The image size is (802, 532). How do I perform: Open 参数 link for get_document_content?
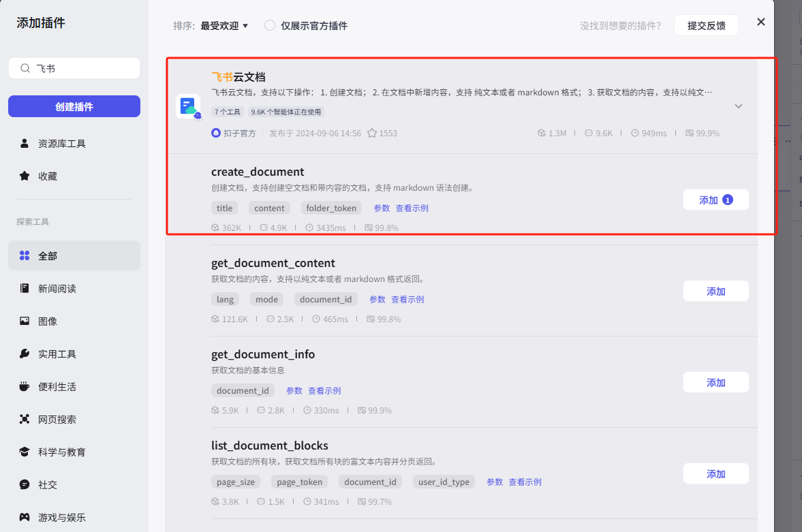[x=377, y=299]
